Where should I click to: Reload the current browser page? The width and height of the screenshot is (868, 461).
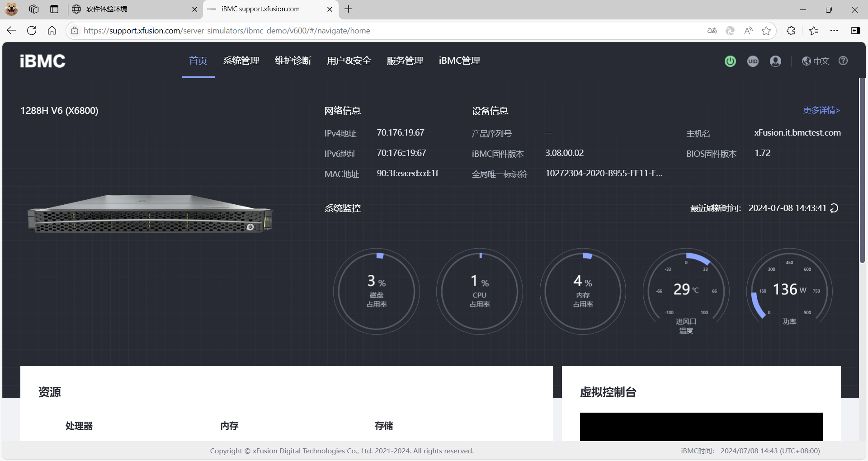click(32, 30)
